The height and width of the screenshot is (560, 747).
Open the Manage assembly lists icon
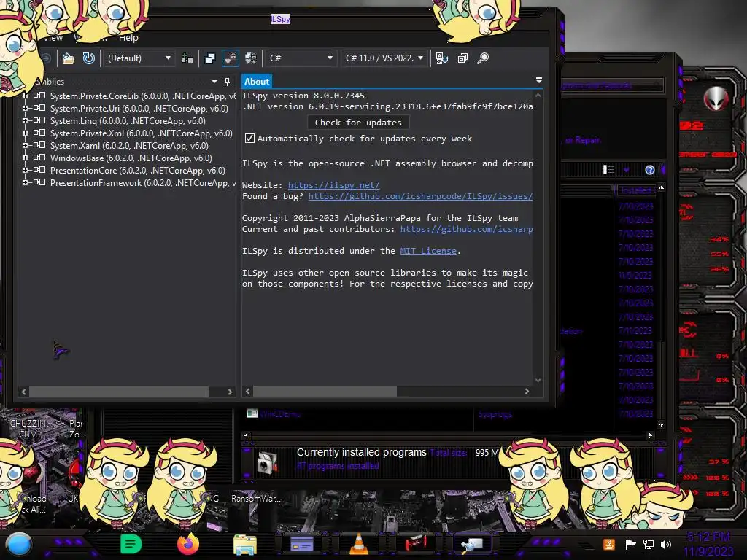click(187, 58)
